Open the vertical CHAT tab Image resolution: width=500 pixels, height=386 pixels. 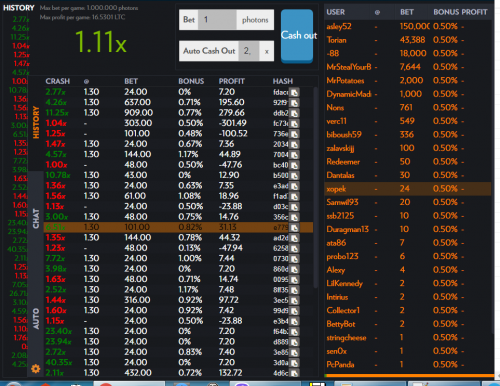point(36,219)
